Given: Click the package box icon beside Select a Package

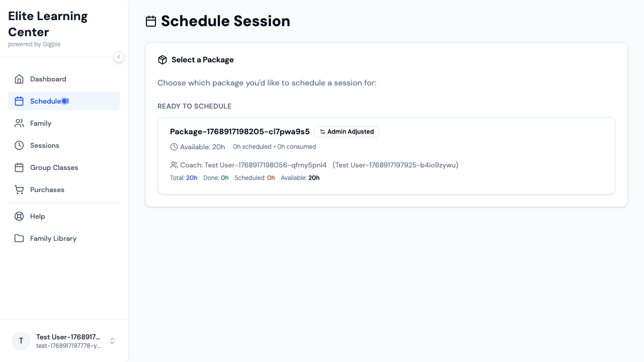Looking at the screenshot, I should tap(162, 60).
